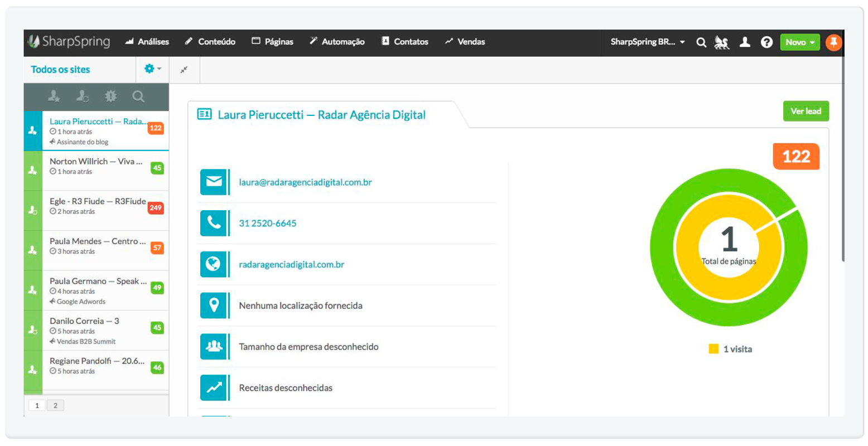The height and width of the screenshot is (446, 868).
Task: Select Regiane Pandolfi lead row
Action: tap(97, 370)
